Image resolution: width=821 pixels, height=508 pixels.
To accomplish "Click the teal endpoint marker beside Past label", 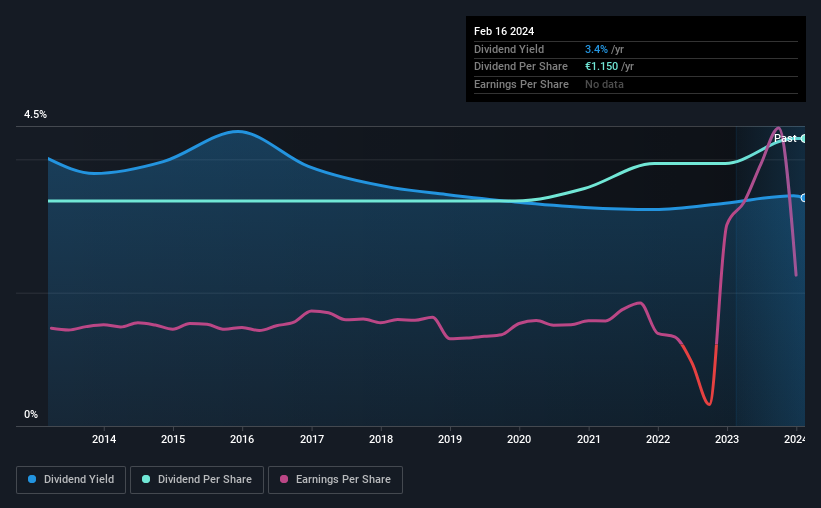I will point(803,139).
